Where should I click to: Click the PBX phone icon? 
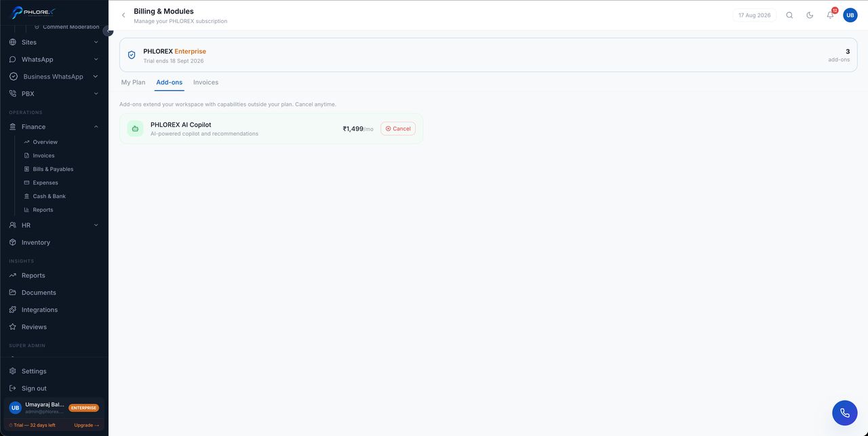coord(13,94)
